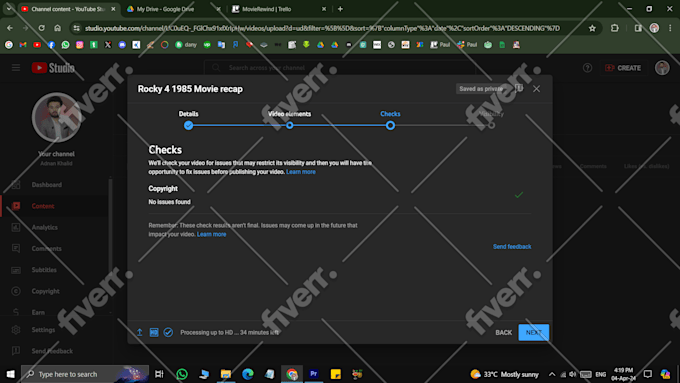The height and width of the screenshot is (383, 680).
Task: Open Learn more link after 'impact your video'
Action: [x=211, y=234]
